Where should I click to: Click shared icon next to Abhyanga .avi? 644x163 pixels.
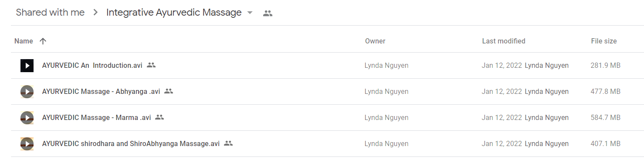pyautogui.click(x=169, y=91)
